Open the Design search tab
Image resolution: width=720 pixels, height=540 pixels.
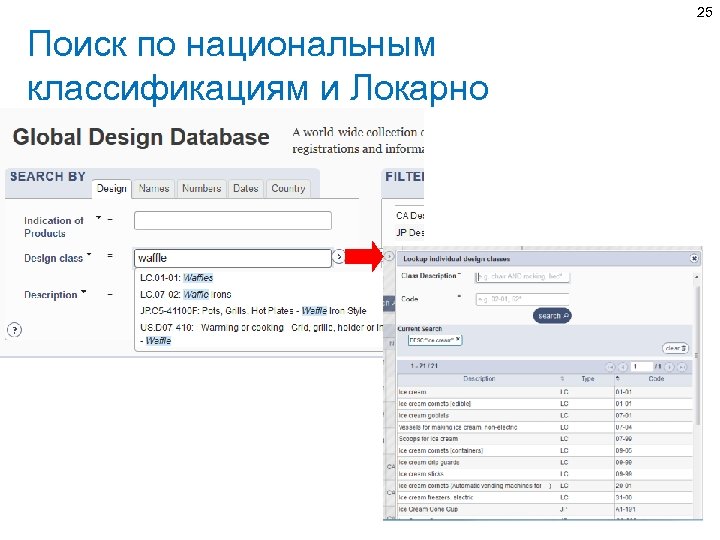(x=112, y=188)
